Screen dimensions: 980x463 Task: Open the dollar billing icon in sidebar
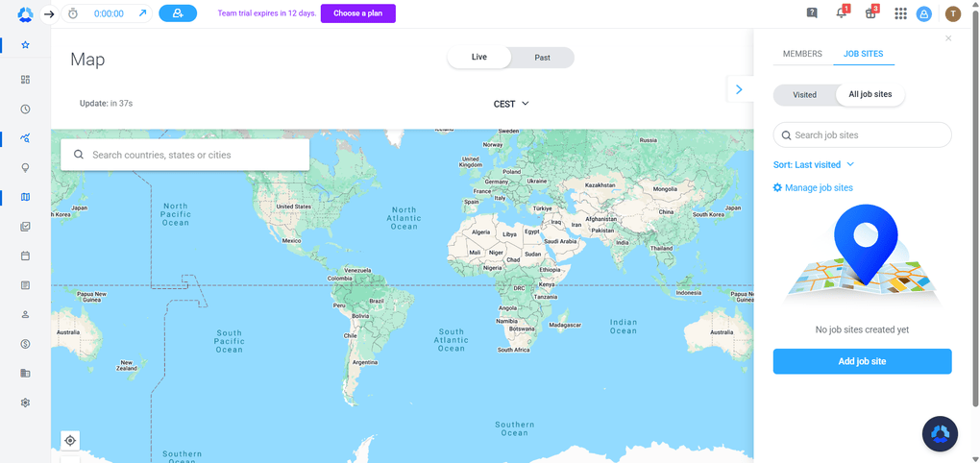click(26, 344)
